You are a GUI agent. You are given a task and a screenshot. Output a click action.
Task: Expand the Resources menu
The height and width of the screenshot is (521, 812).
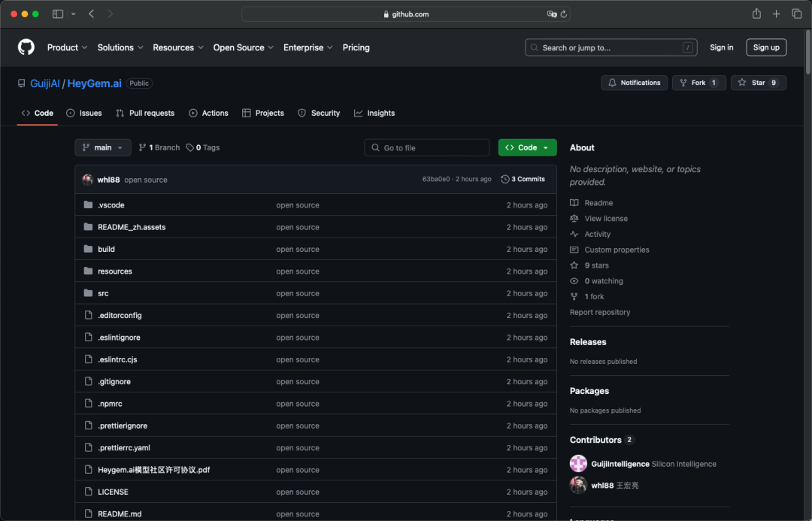[178, 47]
